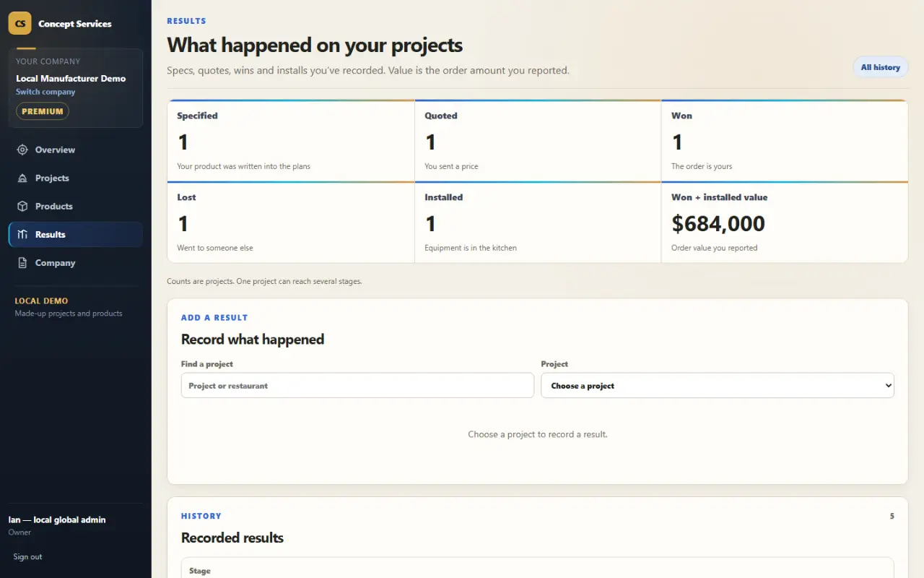Click the PREMIUM badge
The width and height of the screenshot is (924, 578).
click(43, 111)
